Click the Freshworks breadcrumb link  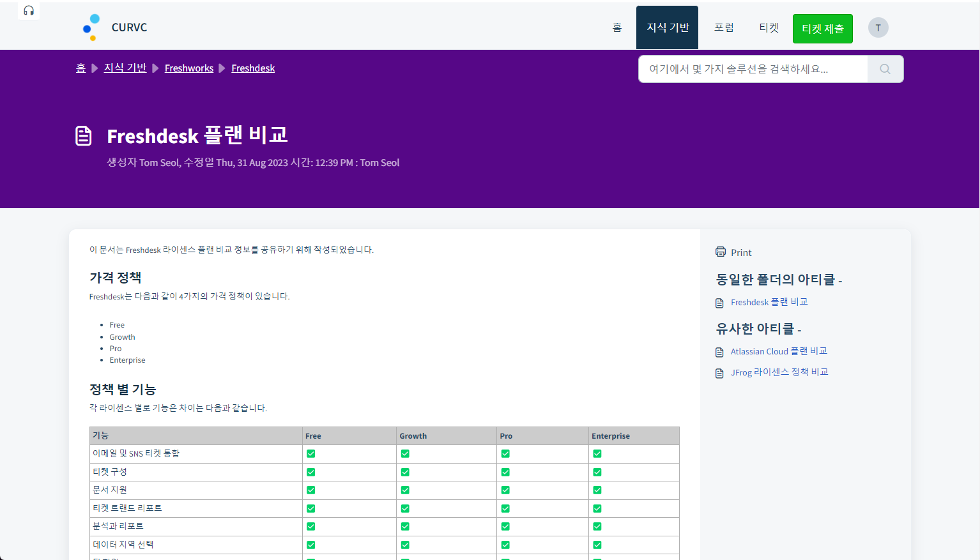click(x=189, y=68)
